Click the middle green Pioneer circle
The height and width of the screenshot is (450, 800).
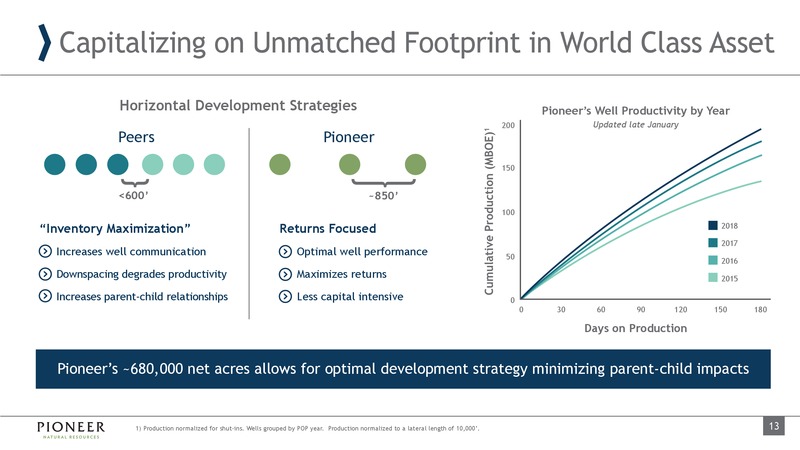[349, 164]
